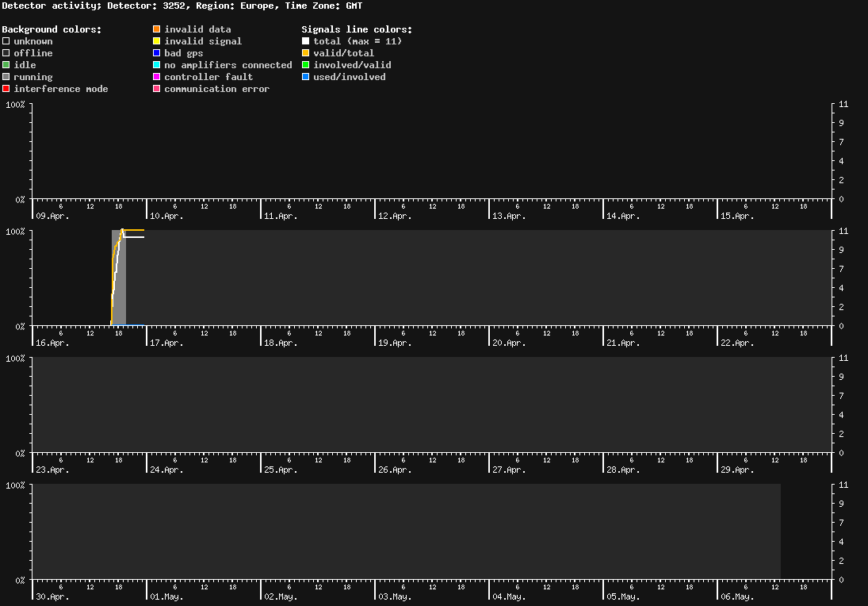The image size is (868, 606).
Task: Click the 'communication error' legend label
Action: pyautogui.click(x=217, y=89)
